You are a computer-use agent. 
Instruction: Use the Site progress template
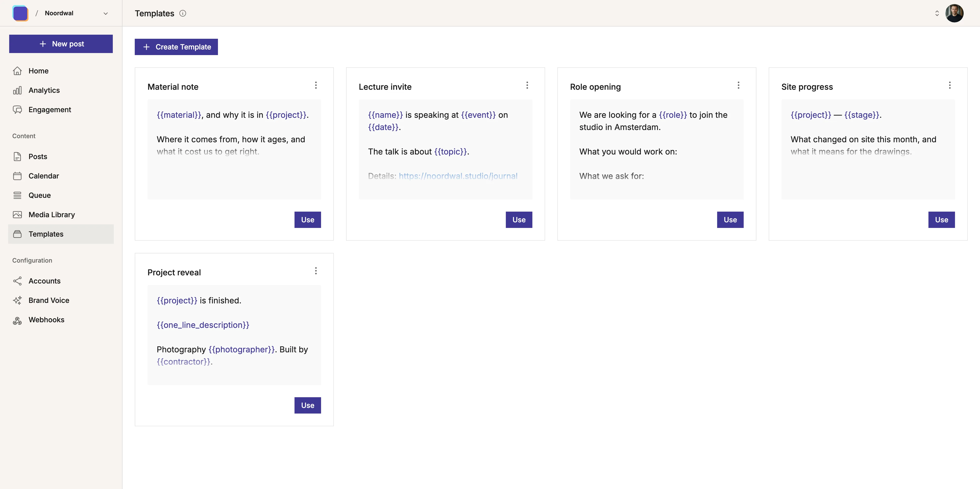click(941, 220)
